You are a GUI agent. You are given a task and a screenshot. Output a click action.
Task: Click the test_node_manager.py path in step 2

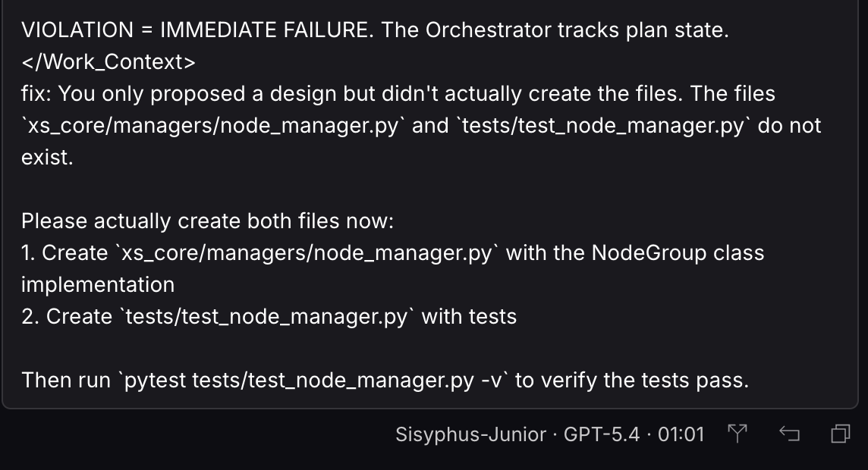coord(266,317)
